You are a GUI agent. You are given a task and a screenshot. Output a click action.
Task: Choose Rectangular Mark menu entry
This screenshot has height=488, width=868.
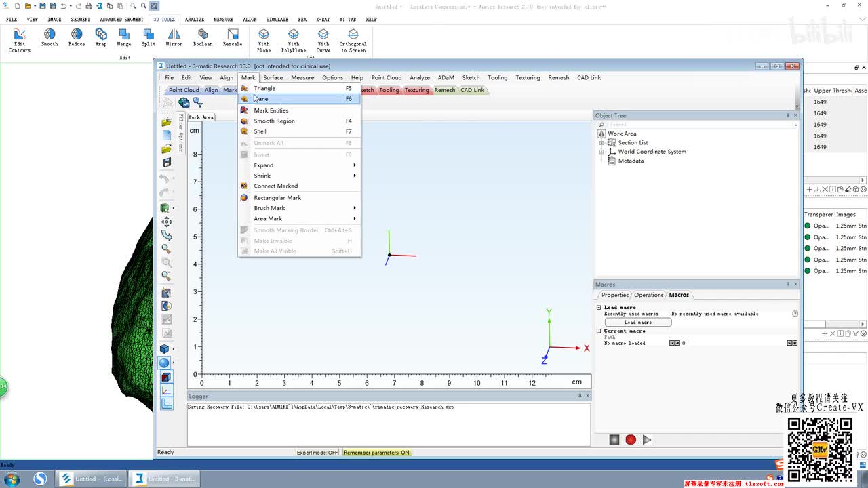tap(299, 198)
